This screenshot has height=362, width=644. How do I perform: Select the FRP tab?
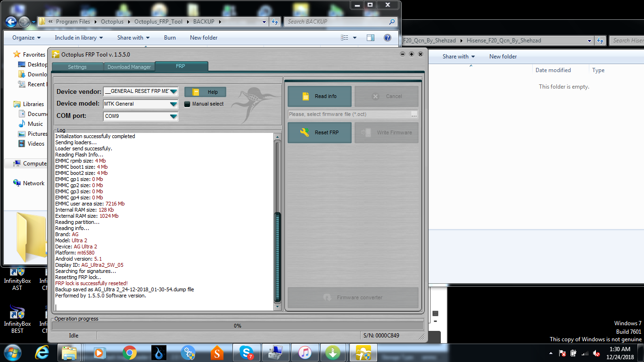point(181,66)
